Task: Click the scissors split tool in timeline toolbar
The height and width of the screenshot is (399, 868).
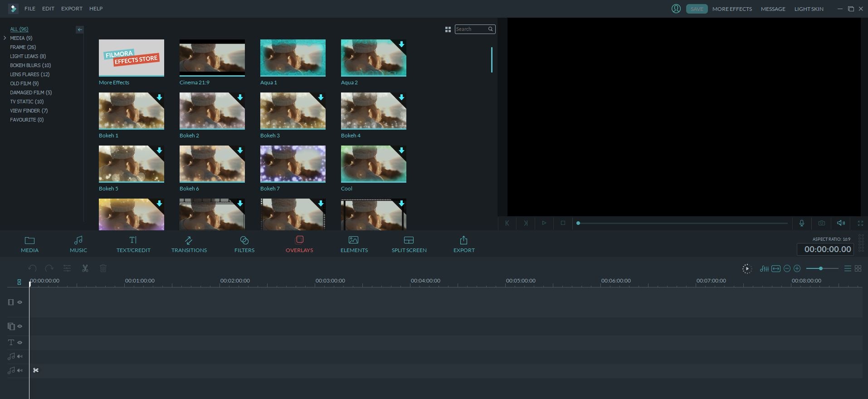Action: [x=85, y=268]
